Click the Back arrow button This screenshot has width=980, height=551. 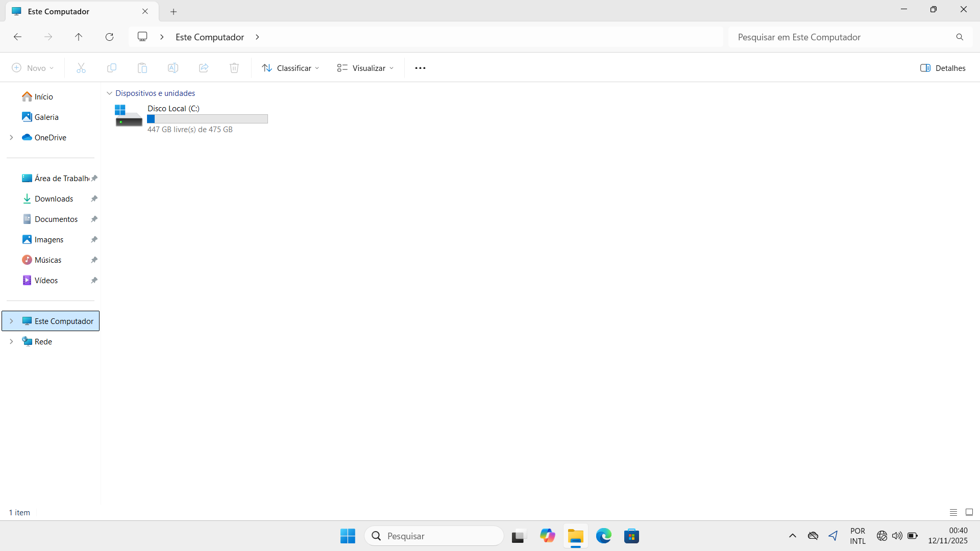pyautogui.click(x=17, y=37)
